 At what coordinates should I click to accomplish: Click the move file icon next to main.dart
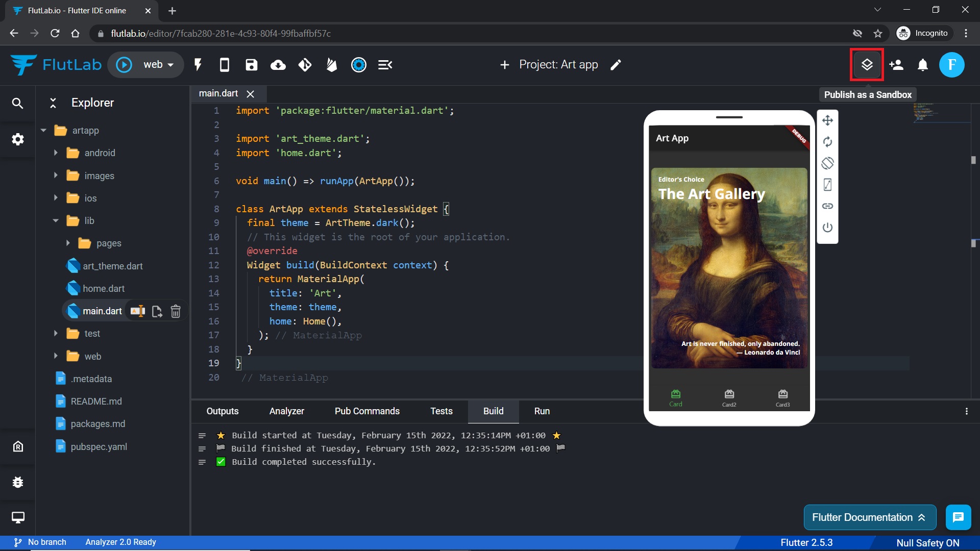[x=157, y=311]
